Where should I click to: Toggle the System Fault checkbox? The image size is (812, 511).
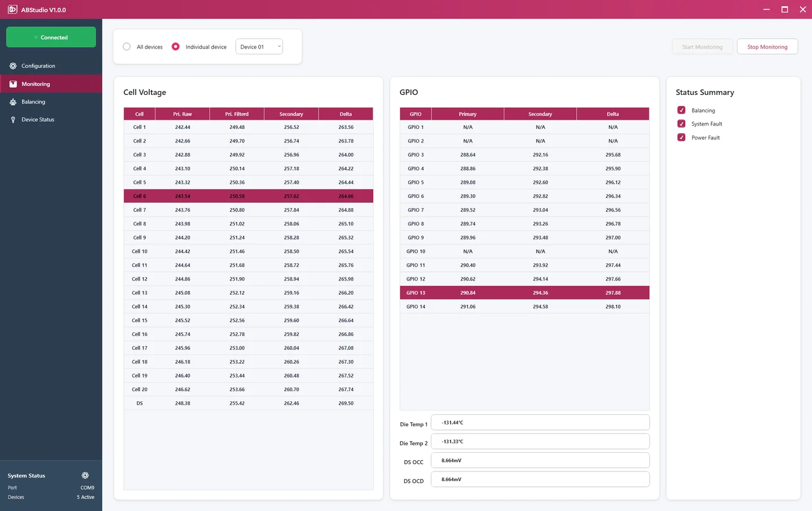click(681, 124)
